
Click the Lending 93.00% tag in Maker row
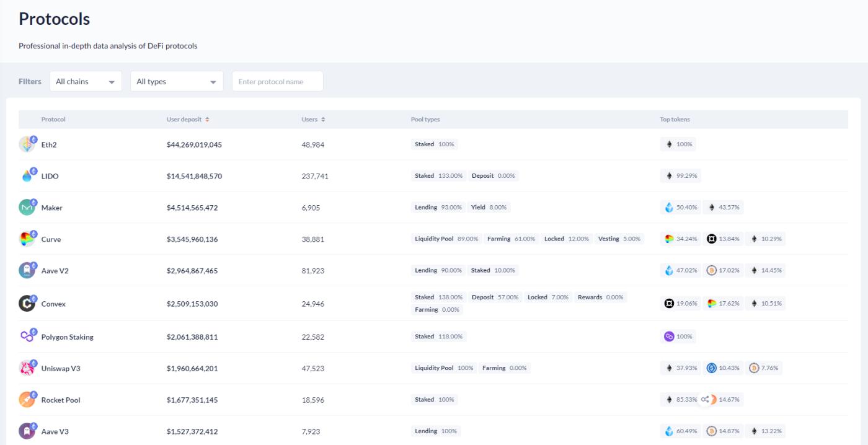click(438, 207)
